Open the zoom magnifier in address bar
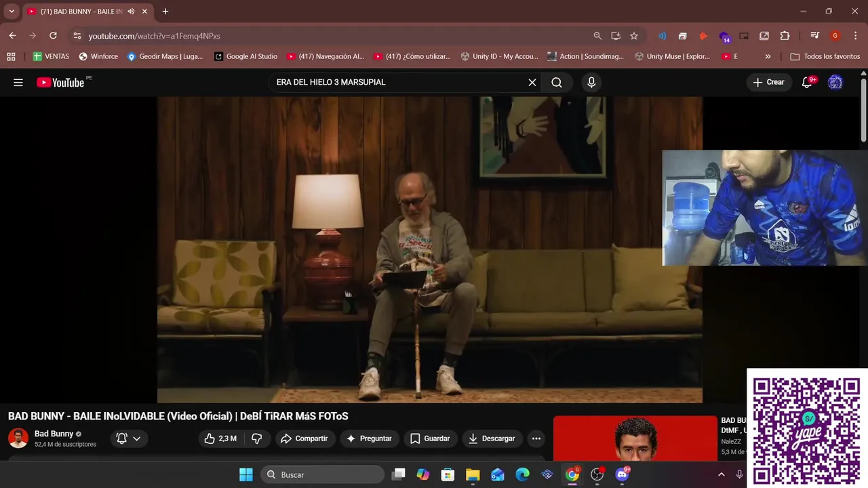 (597, 36)
